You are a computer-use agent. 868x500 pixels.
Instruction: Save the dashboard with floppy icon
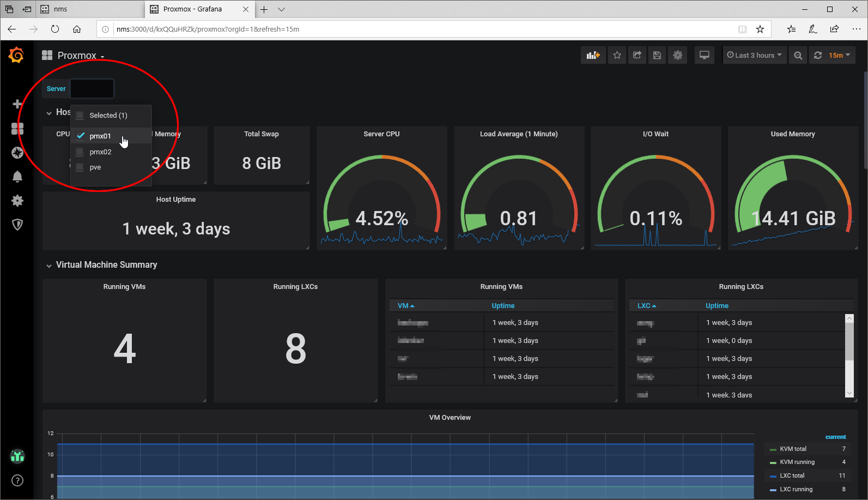(657, 55)
